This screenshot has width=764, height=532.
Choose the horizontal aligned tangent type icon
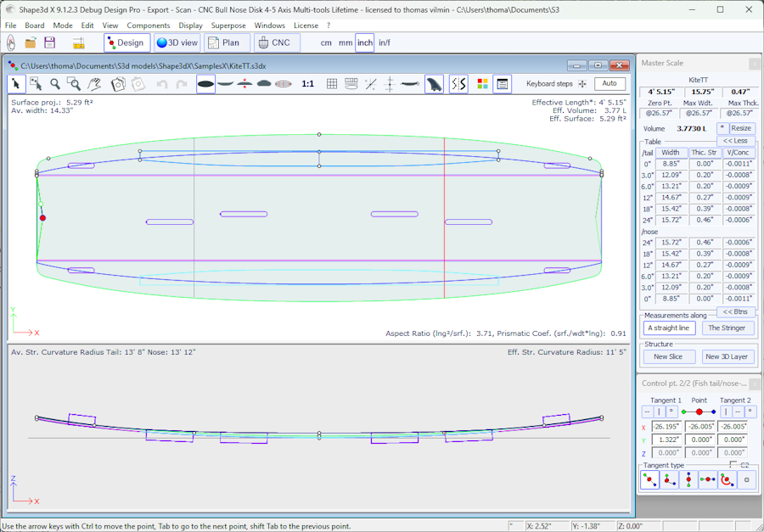click(x=707, y=480)
